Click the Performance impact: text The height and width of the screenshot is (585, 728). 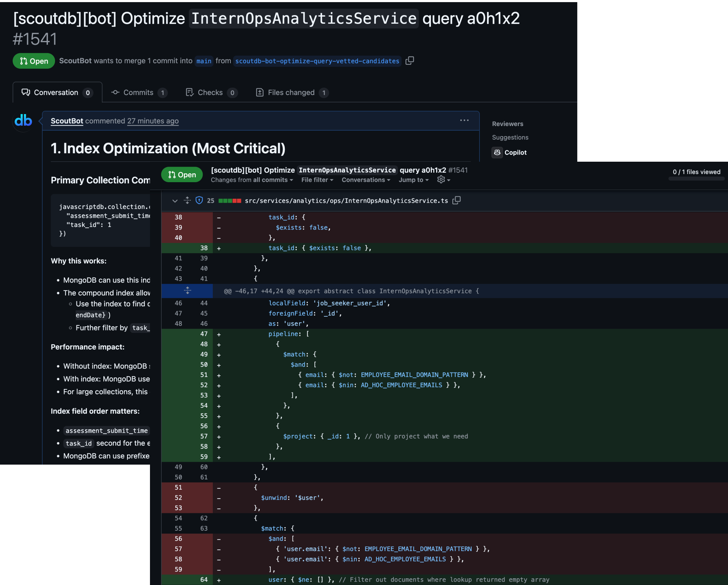coord(88,347)
